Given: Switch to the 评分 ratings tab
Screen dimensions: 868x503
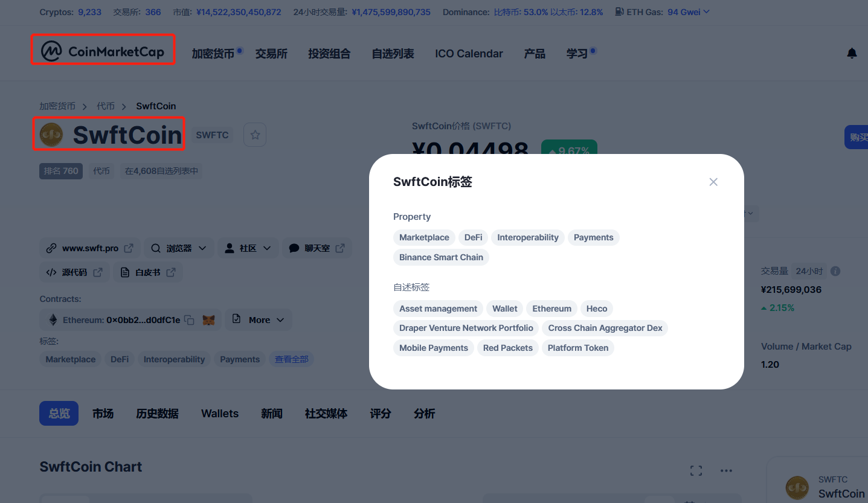Looking at the screenshot, I should point(381,414).
